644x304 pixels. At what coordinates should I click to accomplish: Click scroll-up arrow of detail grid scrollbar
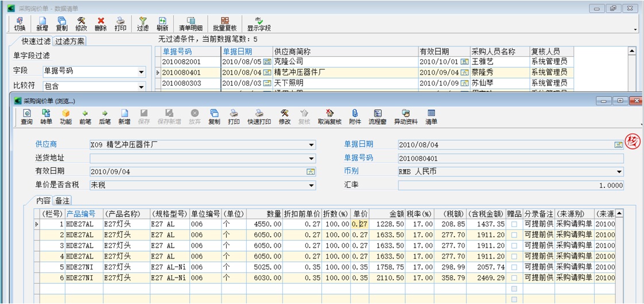(619, 214)
